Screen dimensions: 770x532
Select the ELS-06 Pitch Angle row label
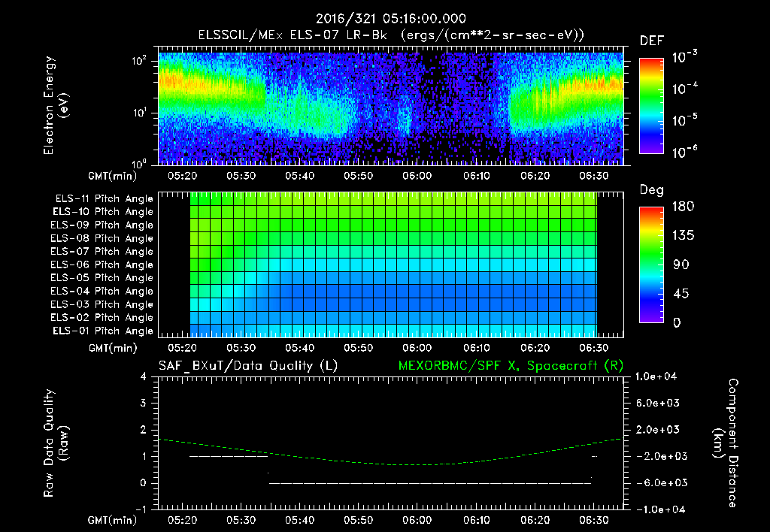pyautogui.click(x=102, y=265)
